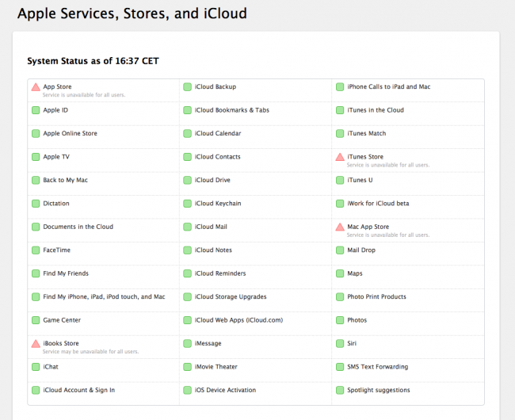Screen dimensions: 515x420
Task: Click the green status icon for Game Center
Action: click(36, 320)
